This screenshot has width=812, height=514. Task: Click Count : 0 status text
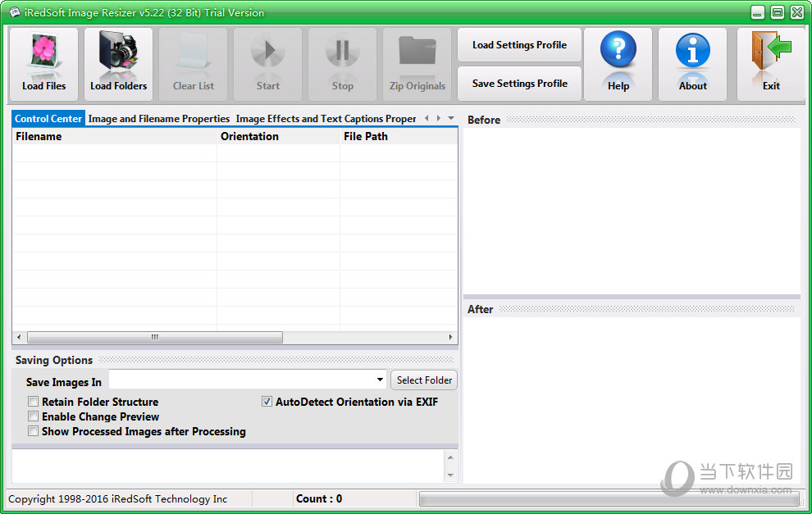click(319, 498)
